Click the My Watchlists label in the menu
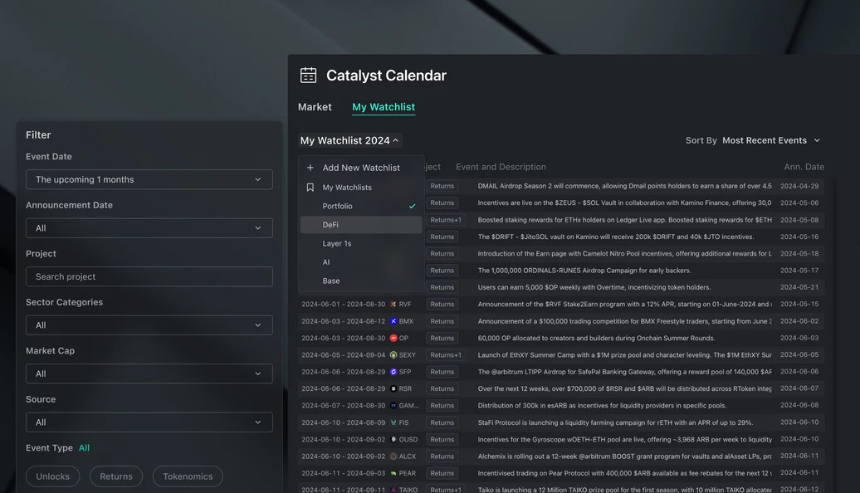Image resolution: width=860 pixels, height=493 pixels. pyautogui.click(x=347, y=188)
